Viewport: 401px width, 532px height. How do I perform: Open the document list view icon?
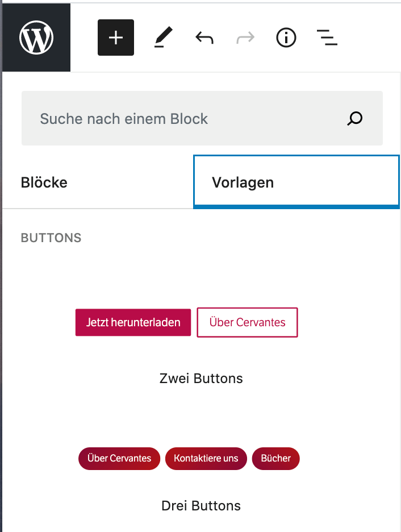327,38
